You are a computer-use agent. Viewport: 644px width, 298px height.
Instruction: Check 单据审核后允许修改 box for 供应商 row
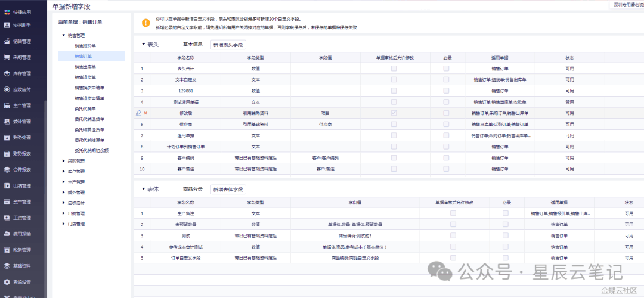coord(394,124)
